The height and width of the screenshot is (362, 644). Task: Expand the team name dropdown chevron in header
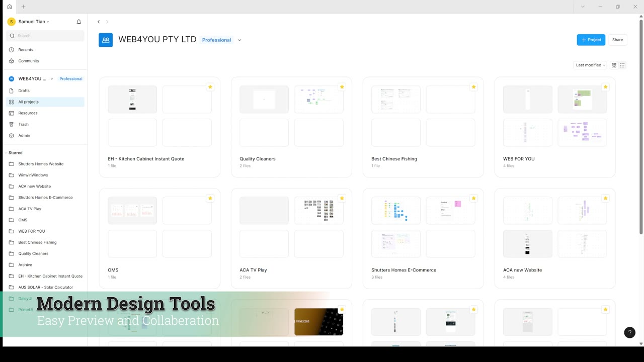point(239,40)
